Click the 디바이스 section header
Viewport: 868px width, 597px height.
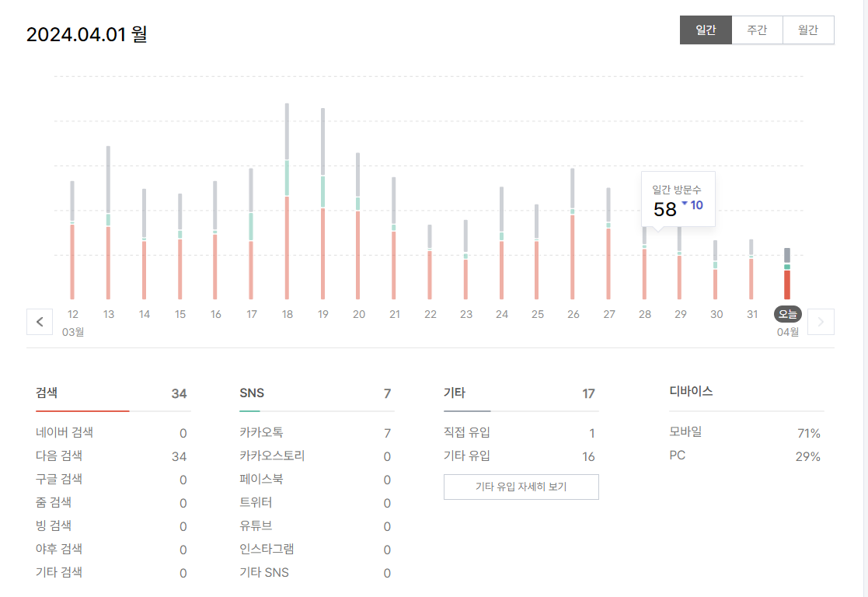tap(691, 391)
